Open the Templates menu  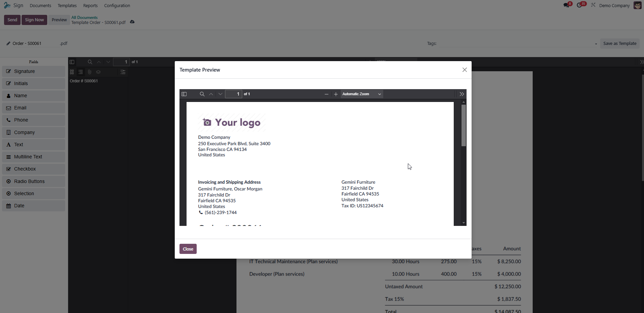point(67,6)
